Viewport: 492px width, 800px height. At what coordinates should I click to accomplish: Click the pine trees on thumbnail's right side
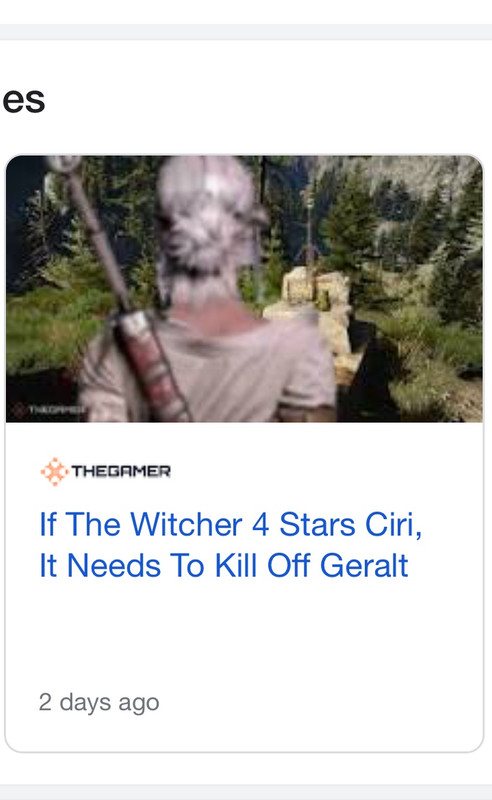429,255
